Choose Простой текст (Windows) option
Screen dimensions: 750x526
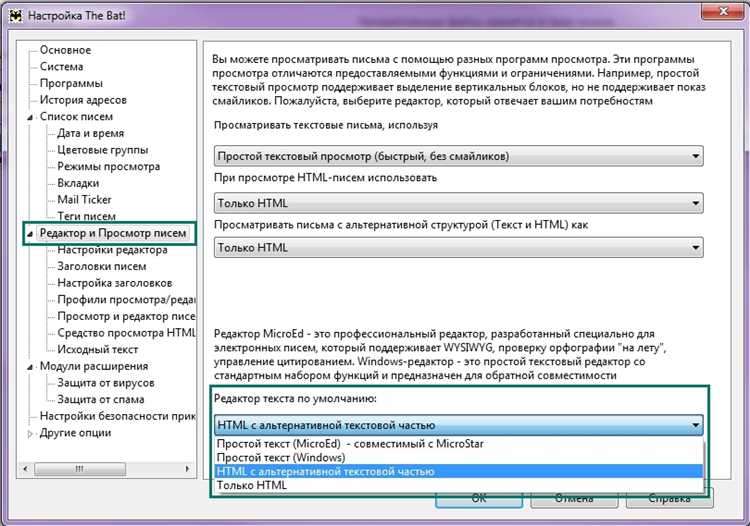pos(459,458)
